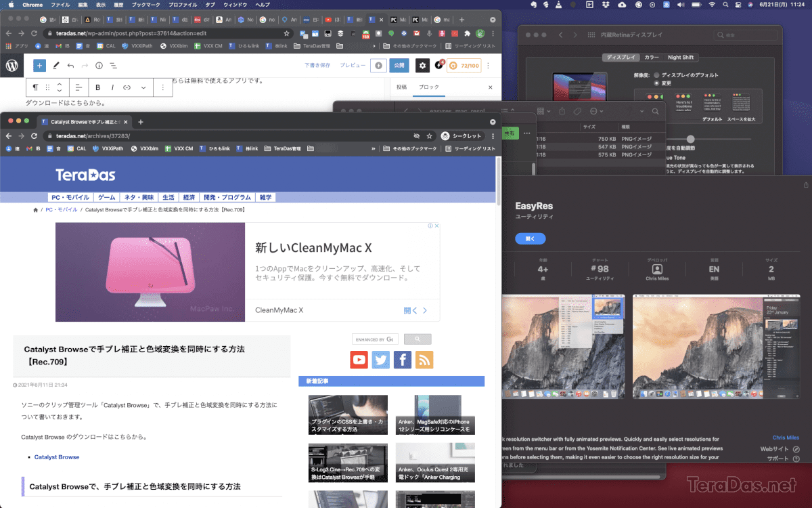Open その他のブックマーク folder in incognito window

point(409,148)
